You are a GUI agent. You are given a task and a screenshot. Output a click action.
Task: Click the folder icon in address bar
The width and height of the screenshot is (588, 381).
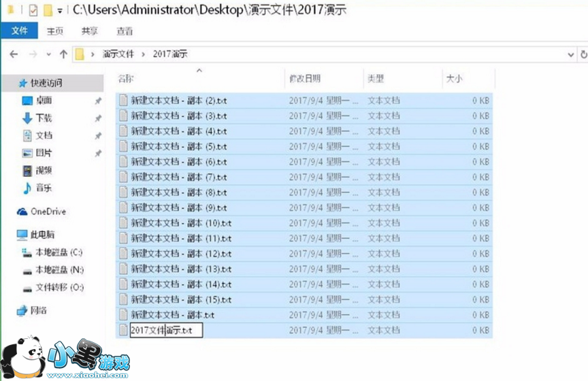(80, 54)
